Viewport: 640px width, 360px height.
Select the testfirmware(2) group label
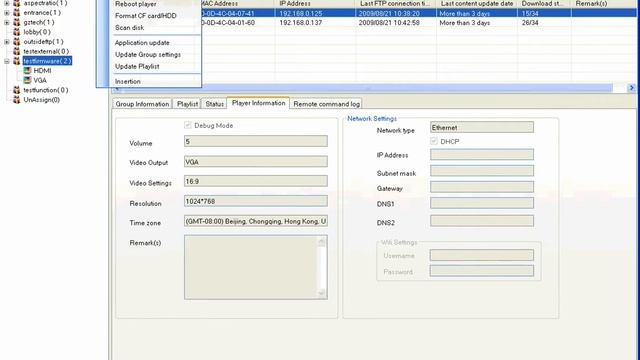(47, 61)
